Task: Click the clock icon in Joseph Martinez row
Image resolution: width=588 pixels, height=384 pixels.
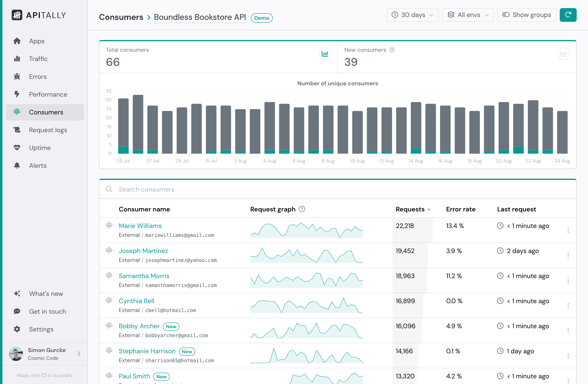Action: pos(500,251)
